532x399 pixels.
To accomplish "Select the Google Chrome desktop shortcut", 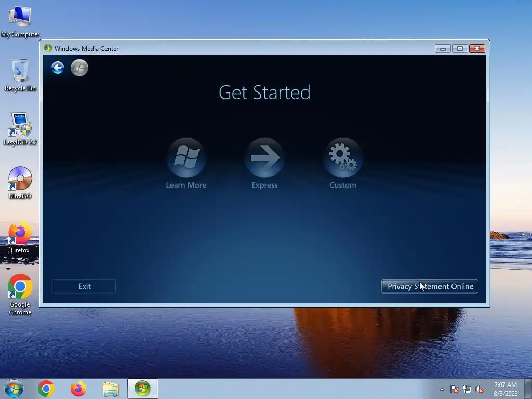I will click(20, 295).
